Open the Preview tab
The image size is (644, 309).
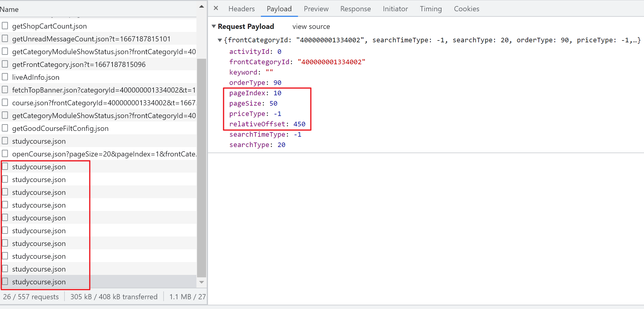316,9
